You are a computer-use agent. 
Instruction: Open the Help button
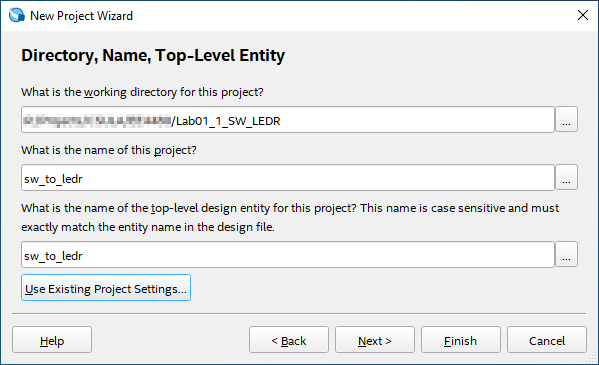point(52,339)
